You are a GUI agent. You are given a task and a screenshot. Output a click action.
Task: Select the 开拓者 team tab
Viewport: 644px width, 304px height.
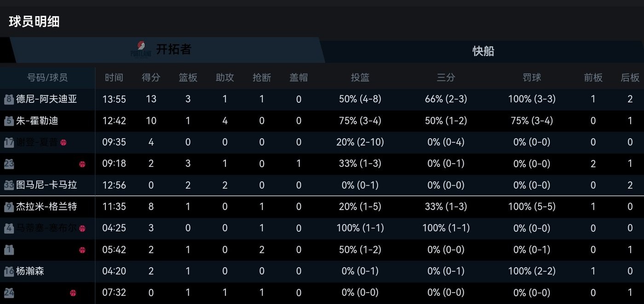click(173, 50)
